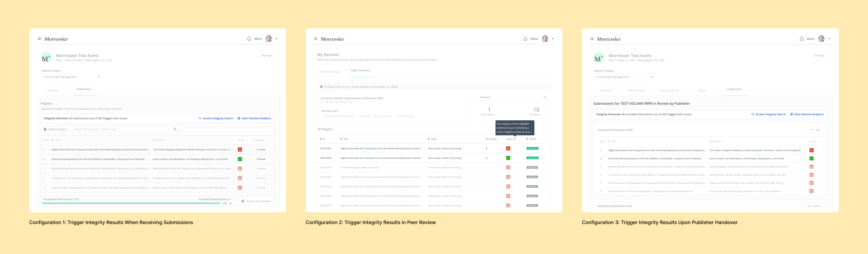
Task: Click Accepted Submissions progress bar
Action: pos(131,203)
